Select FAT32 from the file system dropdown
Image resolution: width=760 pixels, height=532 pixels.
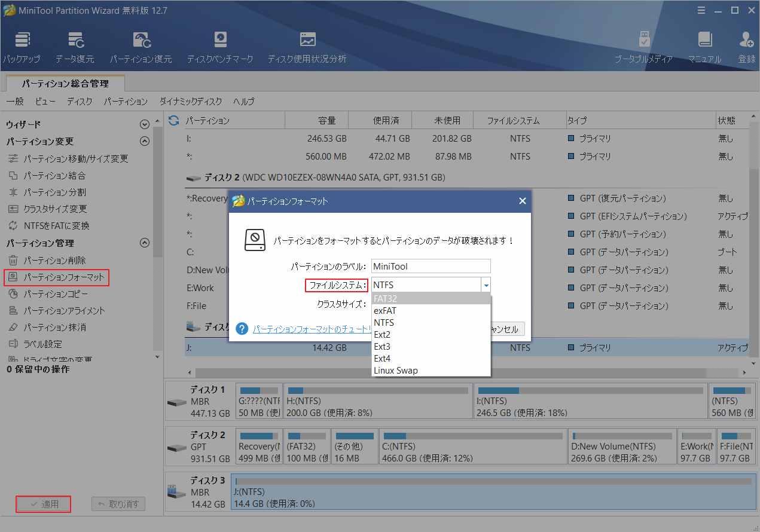pyautogui.click(x=384, y=298)
